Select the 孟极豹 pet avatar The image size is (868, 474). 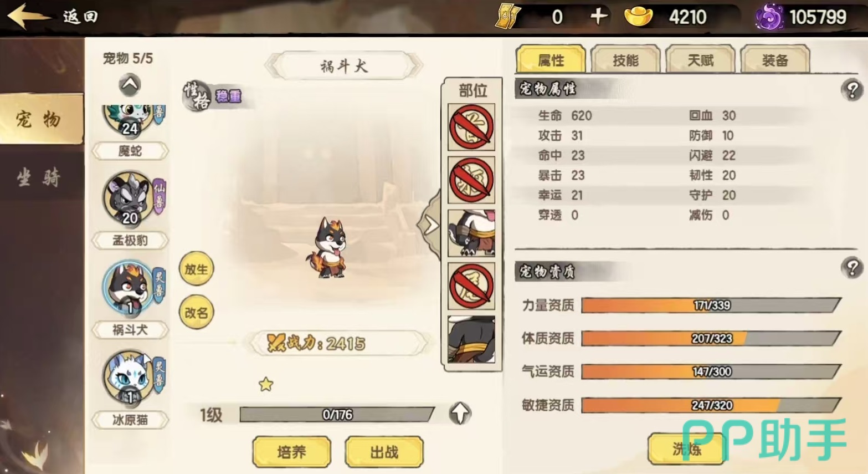(130, 198)
